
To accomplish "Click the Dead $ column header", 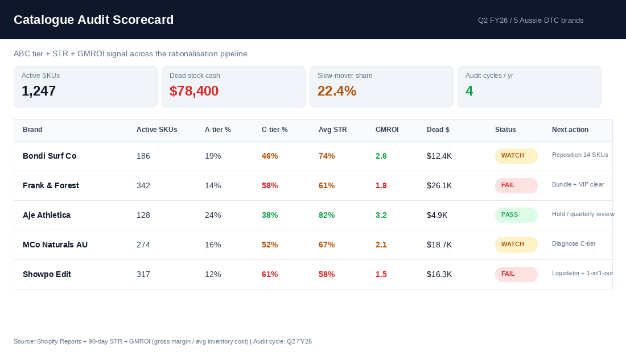I will point(438,130).
